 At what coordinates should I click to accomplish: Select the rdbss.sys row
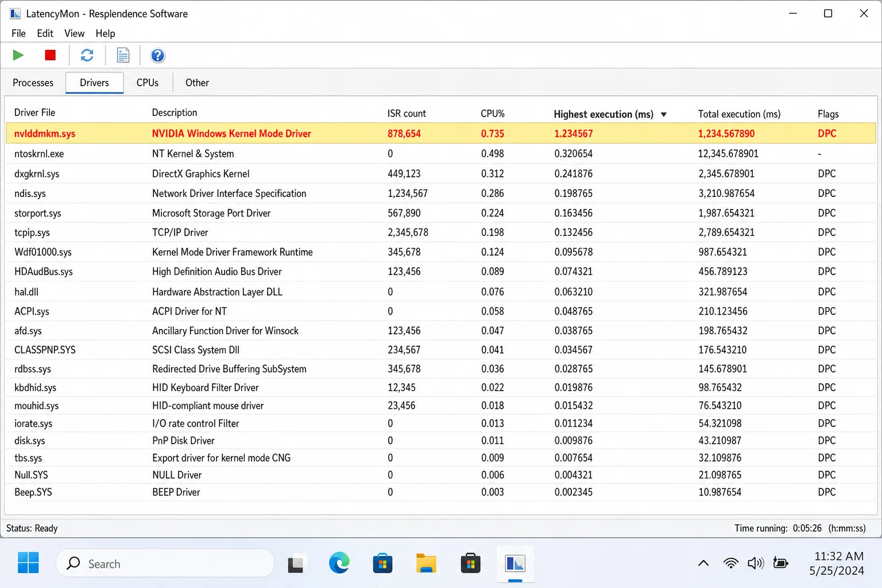pos(440,368)
